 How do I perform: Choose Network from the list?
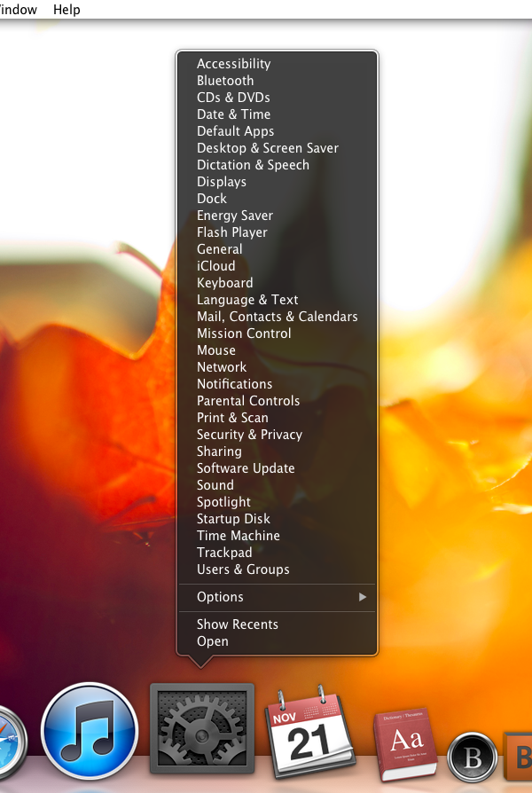click(x=222, y=367)
